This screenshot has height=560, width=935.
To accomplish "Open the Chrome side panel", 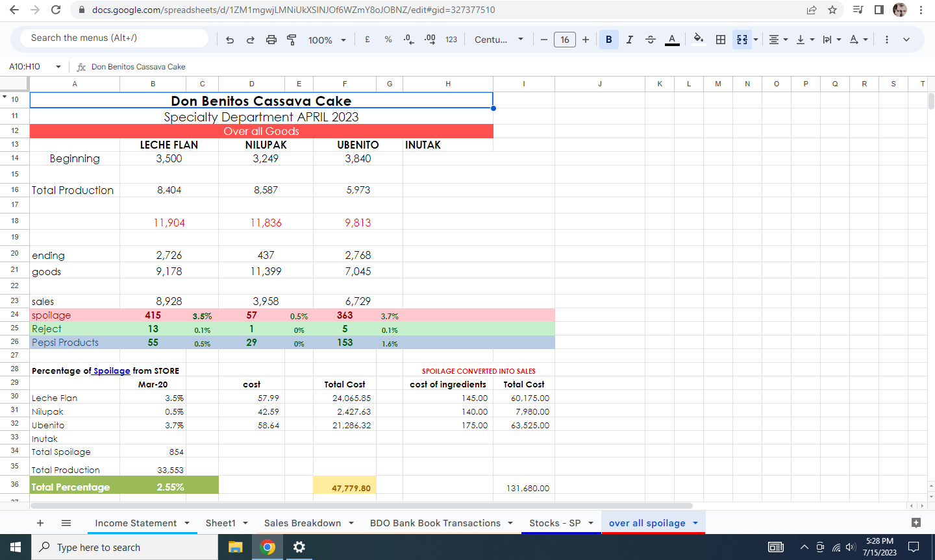I will point(879,10).
